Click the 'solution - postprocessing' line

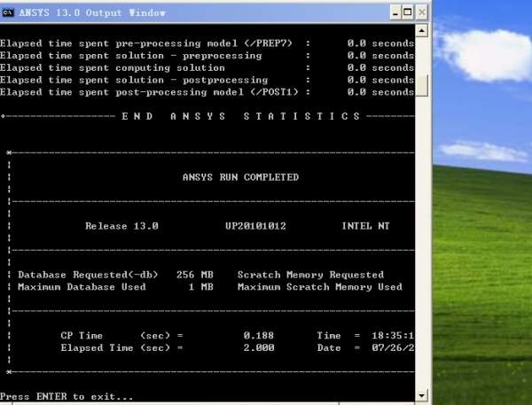[207, 80]
